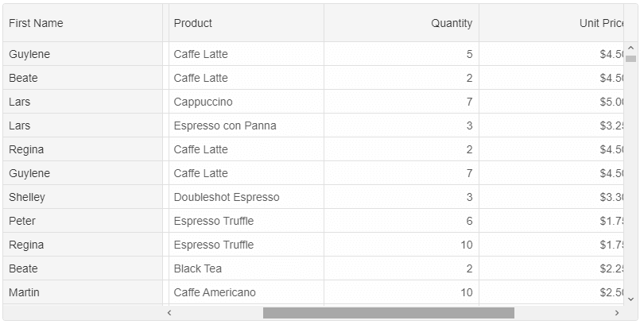644x332 pixels.
Task: Click the horizontal scrollbar left arrow
Action: click(x=169, y=313)
